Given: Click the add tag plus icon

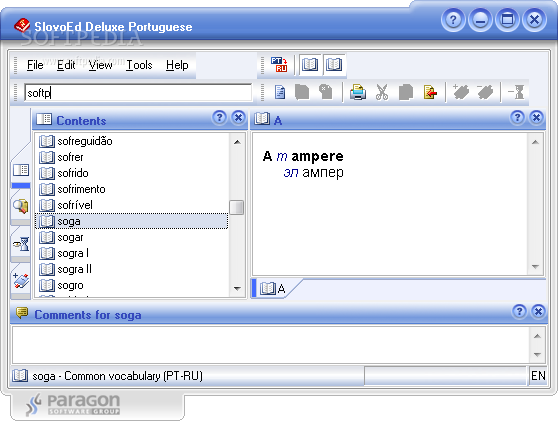Looking at the screenshot, I should coord(461,92).
